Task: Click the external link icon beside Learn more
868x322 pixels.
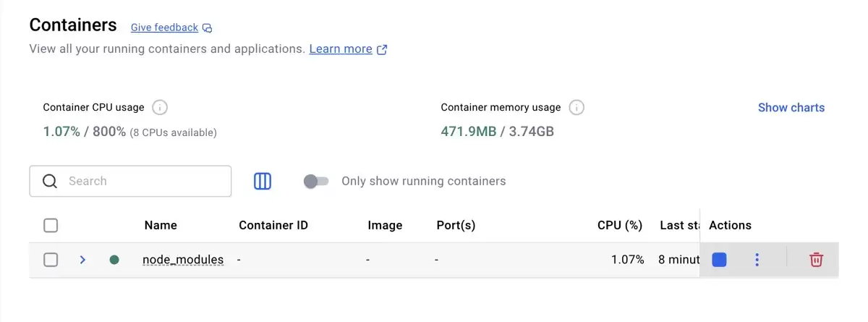Action: [382, 50]
